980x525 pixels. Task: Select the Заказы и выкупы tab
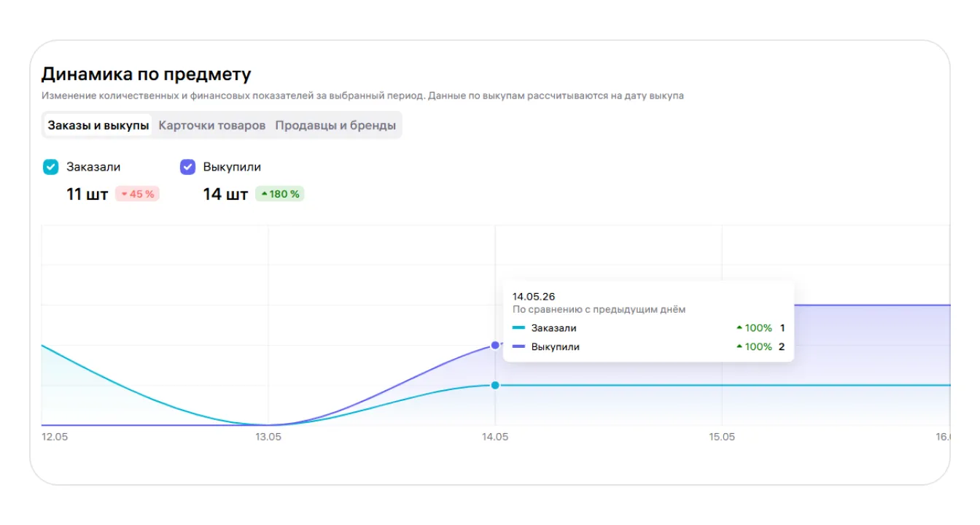pyautogui.click(x=98, y=125)
